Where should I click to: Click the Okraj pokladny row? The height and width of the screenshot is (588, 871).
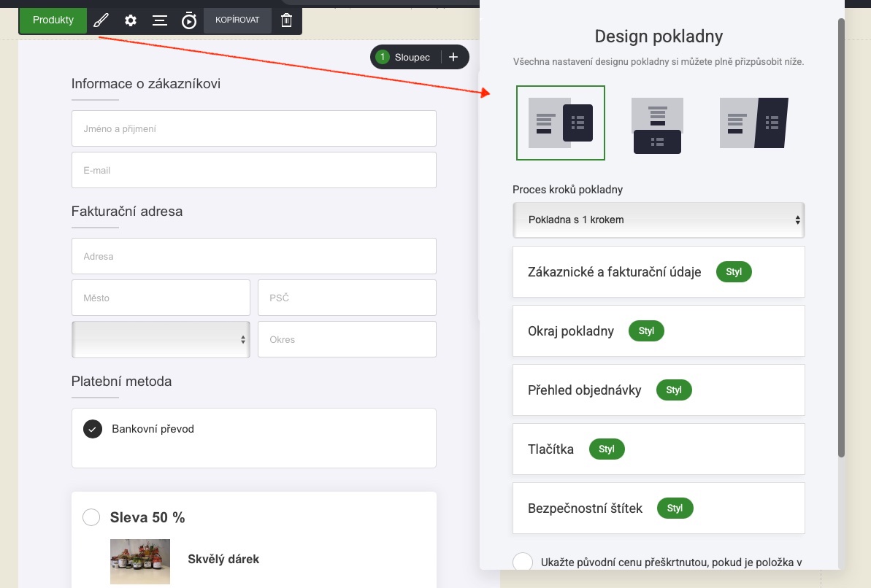(659, 331)
